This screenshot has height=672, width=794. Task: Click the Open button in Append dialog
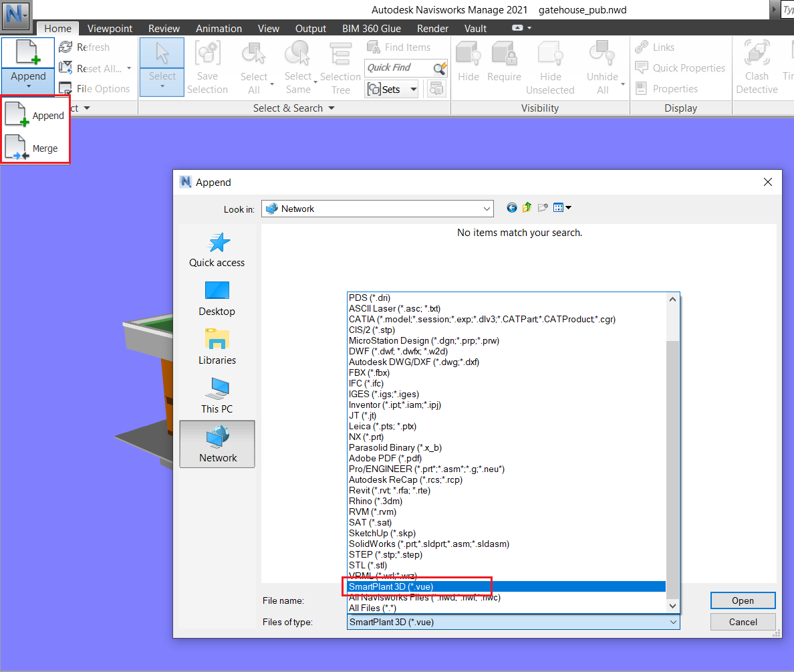coord(743,600)
